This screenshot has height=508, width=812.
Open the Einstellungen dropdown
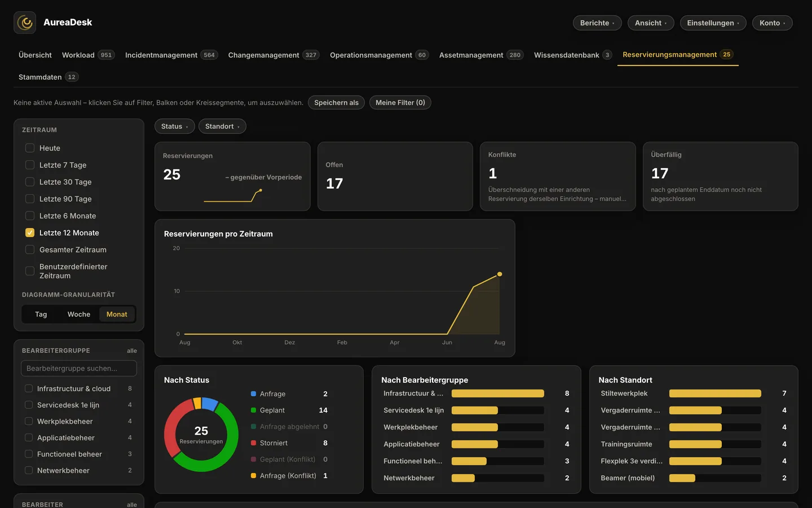(x=713, y=23)
